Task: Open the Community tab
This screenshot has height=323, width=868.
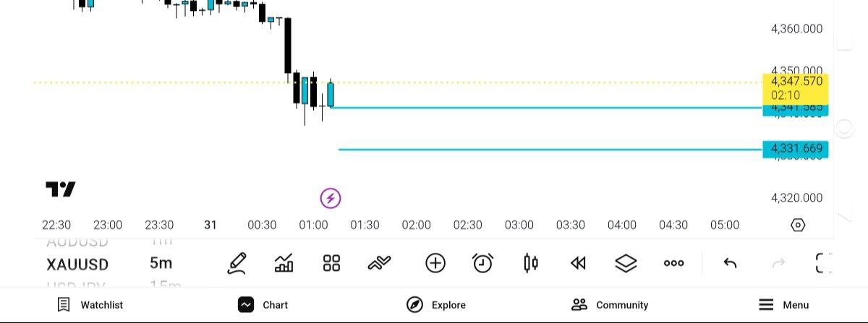Action: click(x=610, y=305)
